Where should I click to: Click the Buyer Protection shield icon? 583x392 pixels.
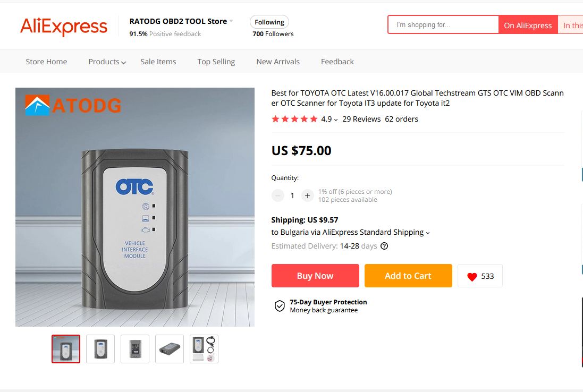[280, 305]
